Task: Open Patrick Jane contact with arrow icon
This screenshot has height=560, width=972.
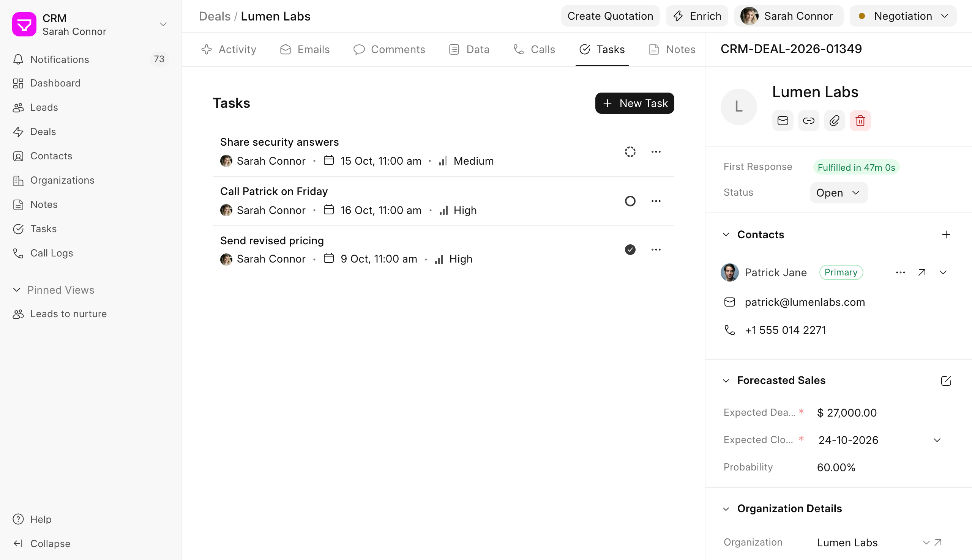Action: 922,273
